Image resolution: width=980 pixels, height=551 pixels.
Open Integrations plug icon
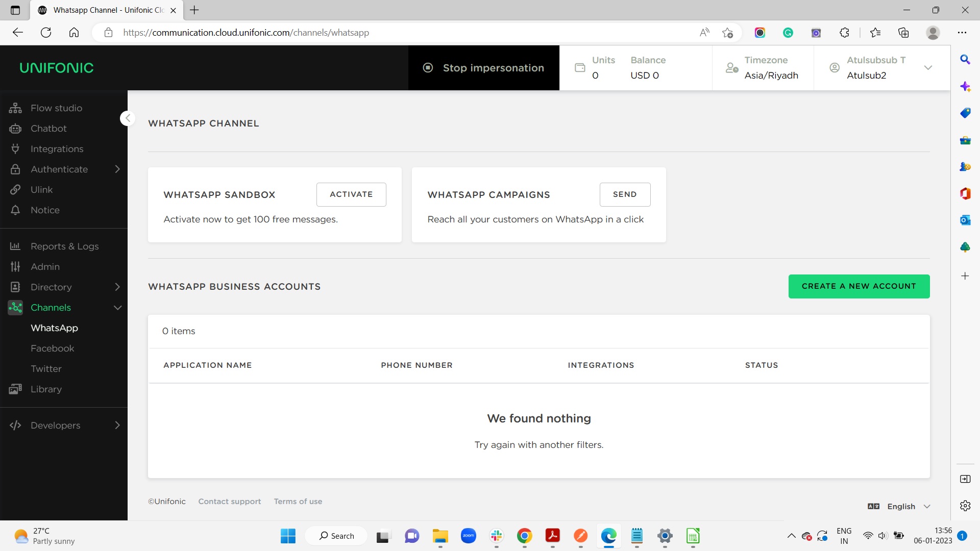[15, 149]
